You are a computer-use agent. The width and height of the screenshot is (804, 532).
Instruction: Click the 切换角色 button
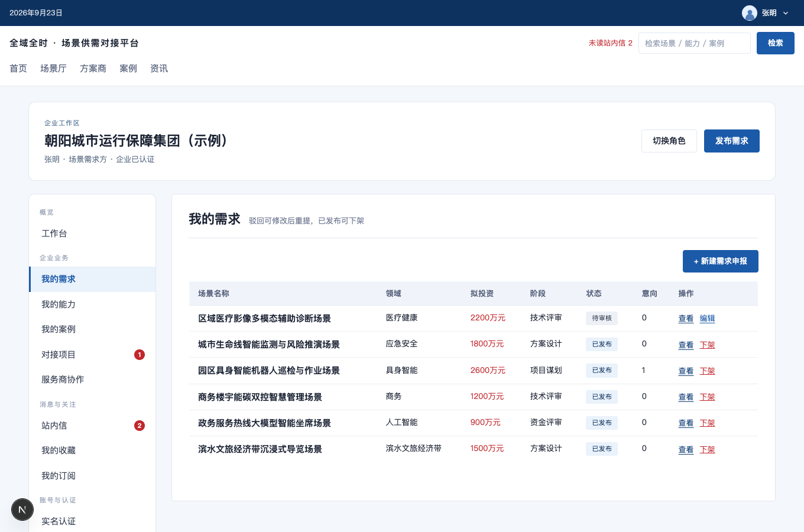[669, 141]
